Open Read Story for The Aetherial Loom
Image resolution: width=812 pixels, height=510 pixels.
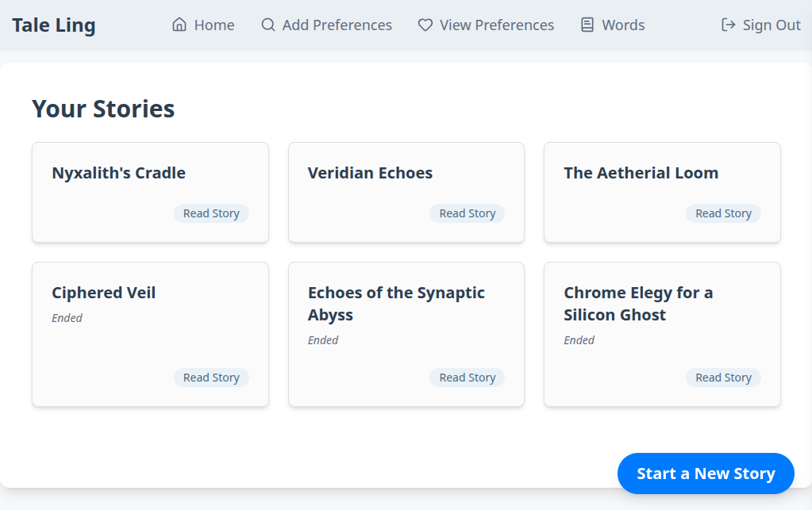point(723,213)
